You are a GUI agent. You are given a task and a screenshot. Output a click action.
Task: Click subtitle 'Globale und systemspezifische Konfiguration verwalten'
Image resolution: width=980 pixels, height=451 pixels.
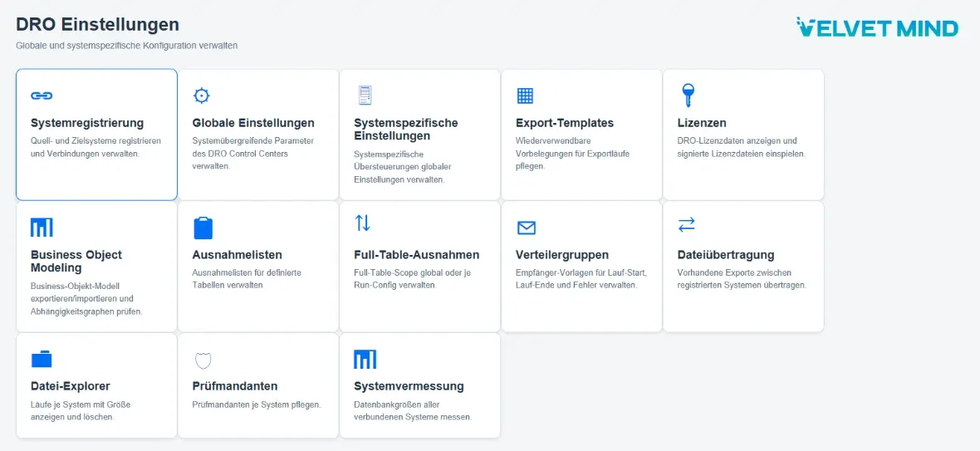pos(127,46)
